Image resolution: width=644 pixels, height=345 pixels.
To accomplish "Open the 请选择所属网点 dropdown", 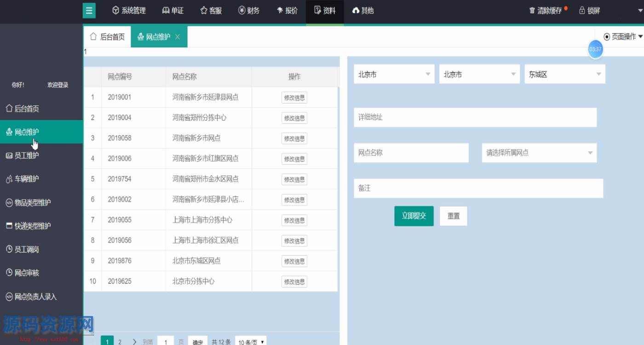I will click(539, 153).
